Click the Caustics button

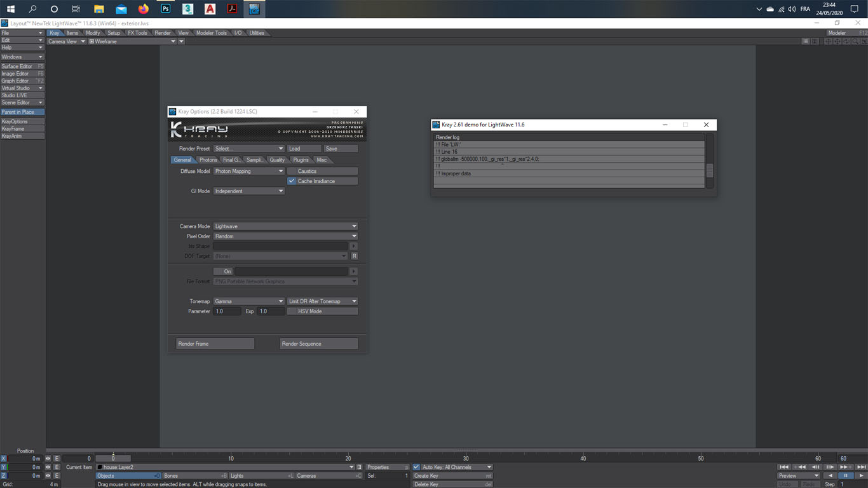click(x=323, y=171)
